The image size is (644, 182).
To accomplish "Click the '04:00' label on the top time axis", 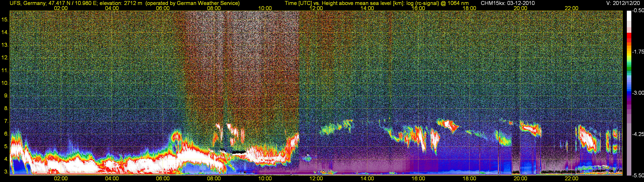I will coord(112,8).
